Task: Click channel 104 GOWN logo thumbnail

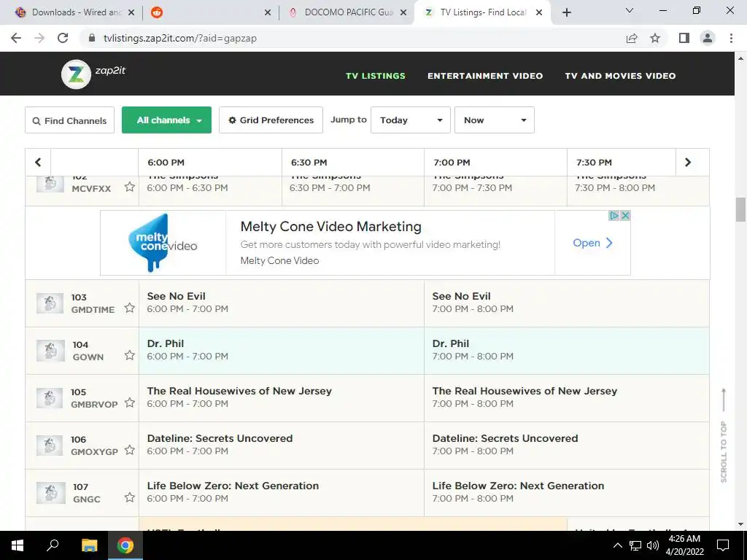Action: pyautogui.click(x=50, y=351)
